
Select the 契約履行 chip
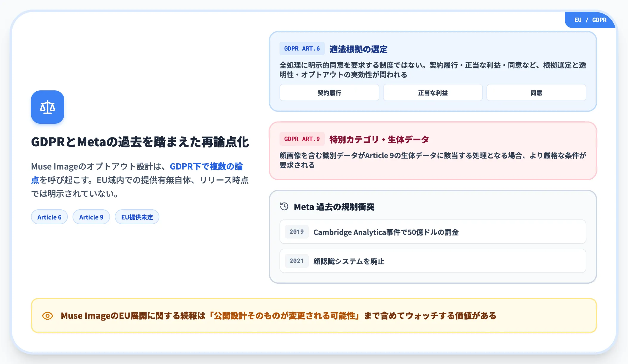pyautogui.click(x=329, y=93)
